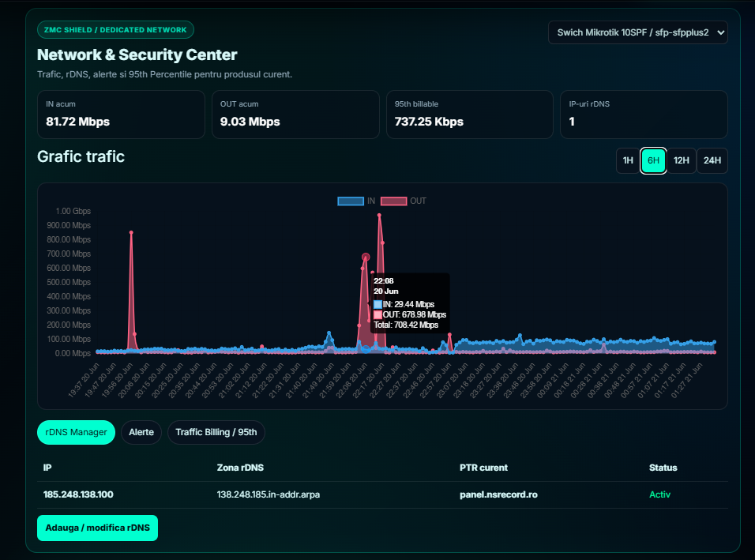Select the 24H time range
The width and height of the screenshot is (755, 560).
[712, 160]
